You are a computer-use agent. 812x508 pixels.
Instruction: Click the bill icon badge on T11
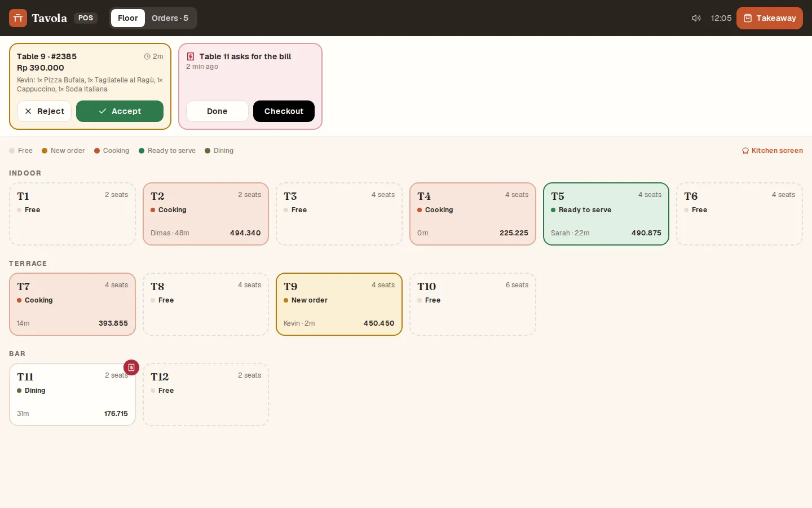[131, 367]
